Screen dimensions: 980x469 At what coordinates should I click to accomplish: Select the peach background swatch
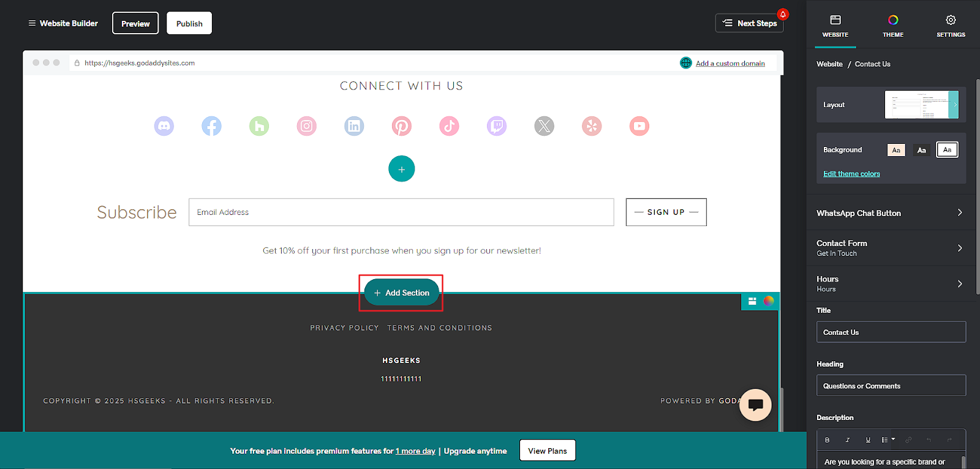tap(896, 150)
